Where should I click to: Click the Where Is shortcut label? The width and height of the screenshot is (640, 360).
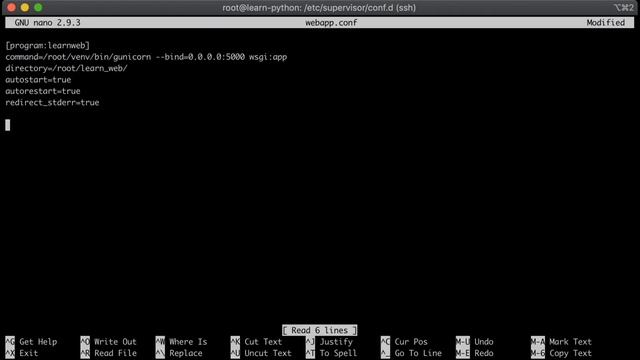point(188,342)
